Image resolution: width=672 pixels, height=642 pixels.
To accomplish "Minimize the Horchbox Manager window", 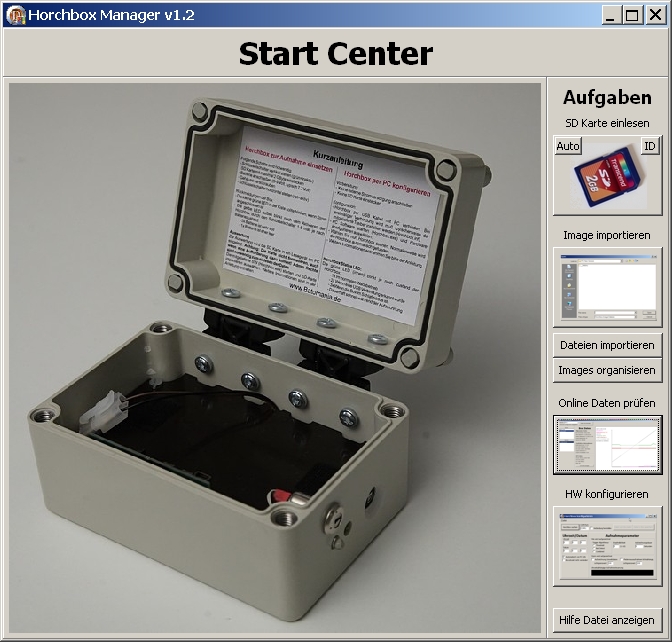I will tap(611, 15).
